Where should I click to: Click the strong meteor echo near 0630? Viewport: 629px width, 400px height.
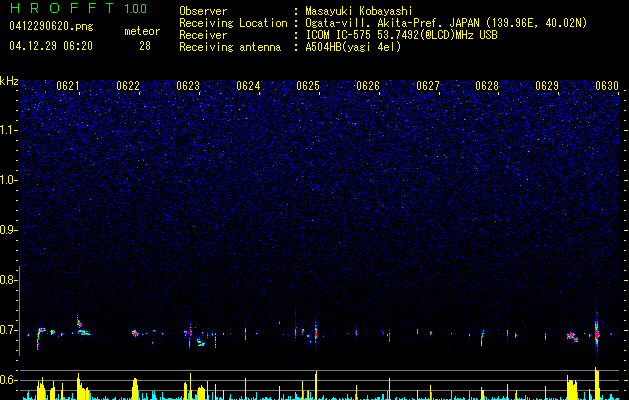[x=597, y=333]
